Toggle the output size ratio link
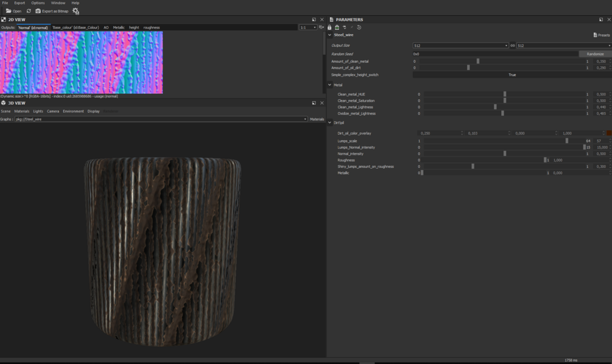This screenshot has height=364, width=612. point(513,46)
